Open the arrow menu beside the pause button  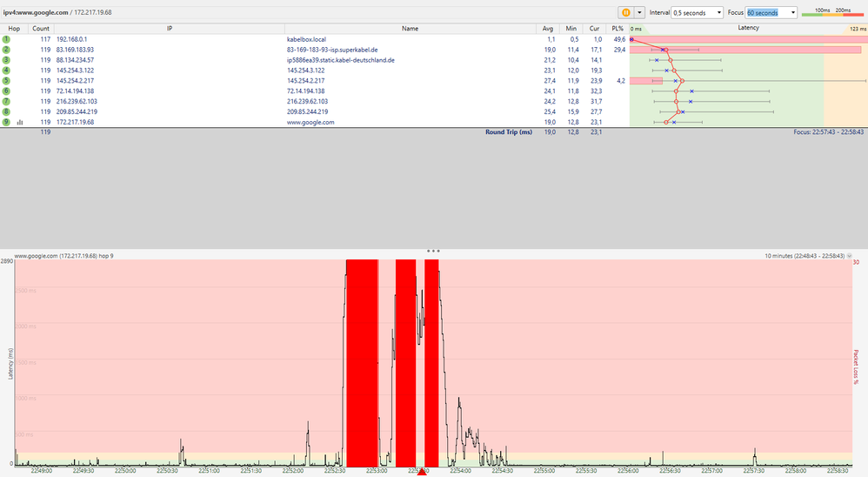[x=639, y=12]
